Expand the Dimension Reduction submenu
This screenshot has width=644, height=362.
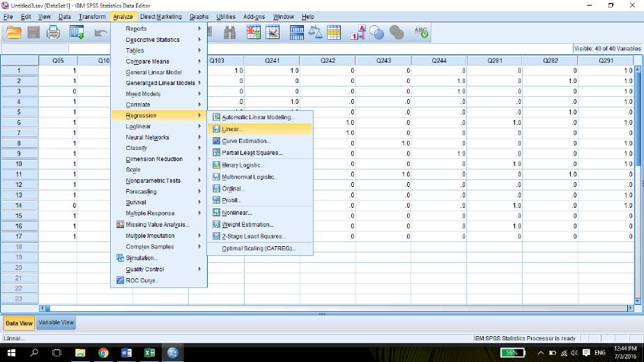coord(159,159)
